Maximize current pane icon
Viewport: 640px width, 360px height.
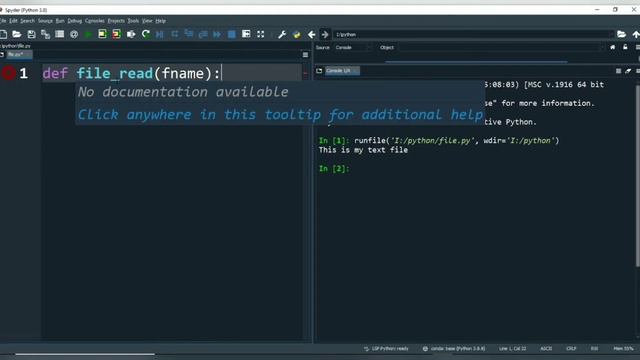[246, 34]
